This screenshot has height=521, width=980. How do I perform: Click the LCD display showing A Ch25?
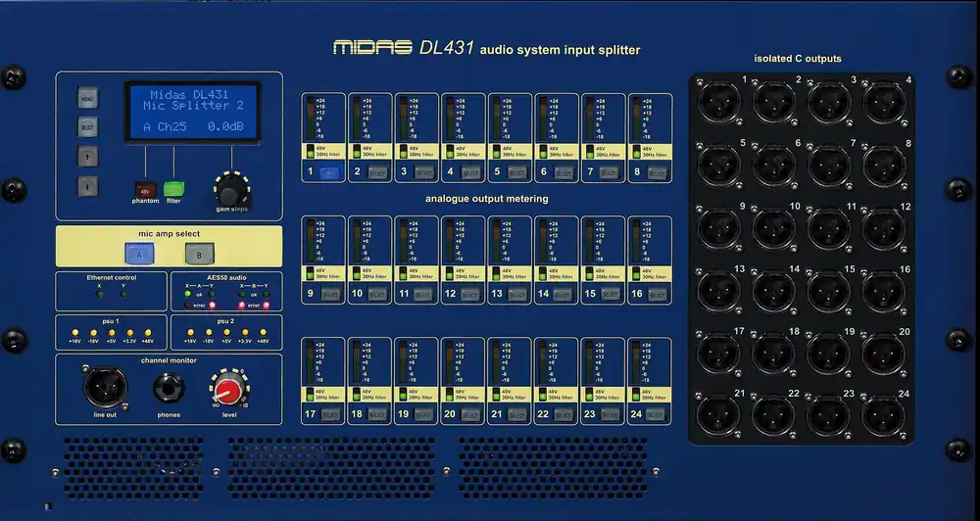pyautogui.click(x=192, y=113)
